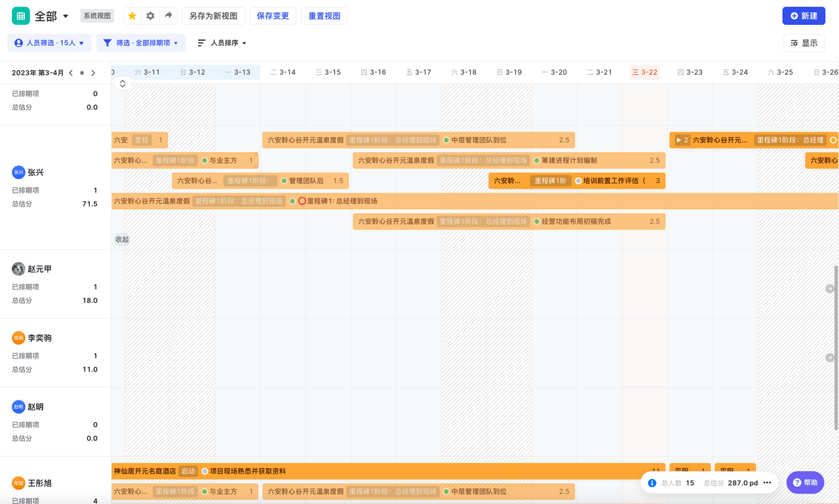Open 里程碑1: 总经理到场 long task bar

pos(475,201)
